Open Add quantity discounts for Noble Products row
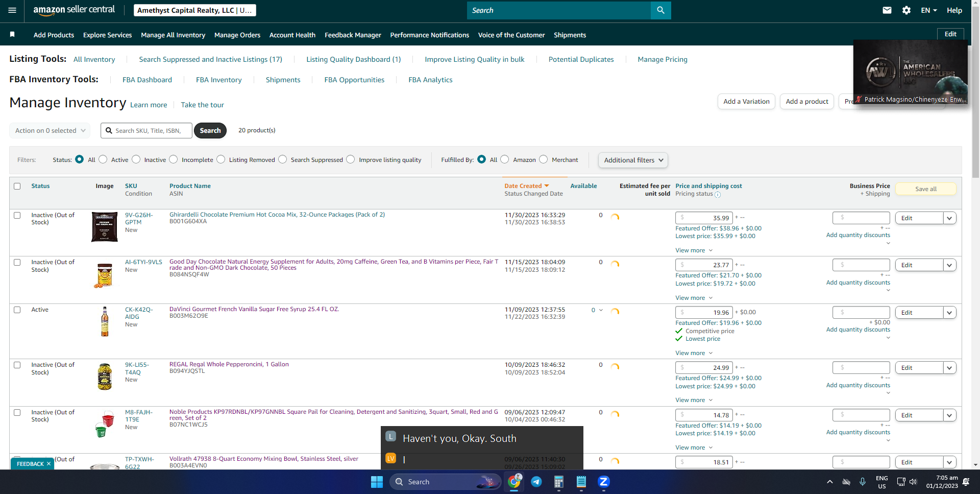The height and width of the screenshot is (494, 980). [x=858, y=432]
